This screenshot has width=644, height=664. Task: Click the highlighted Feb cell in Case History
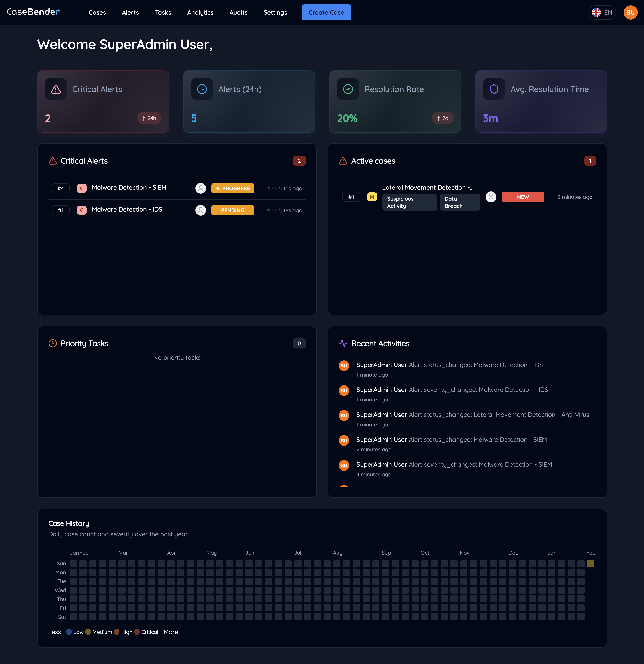click(x=591, y=564)
